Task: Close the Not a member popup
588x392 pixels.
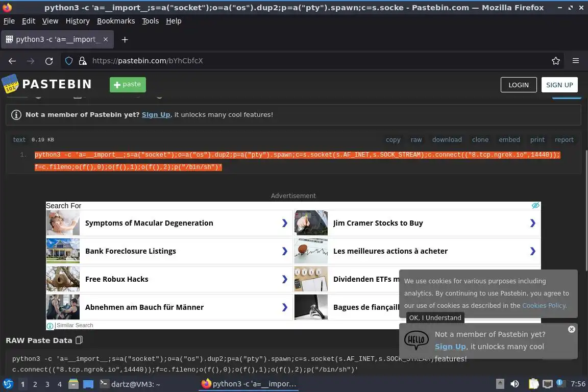Action: [x=571, y=329]
